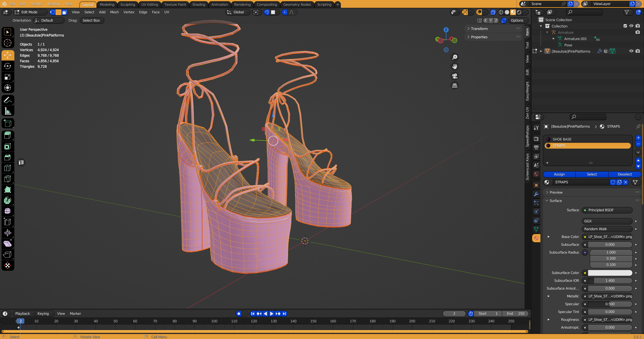Image resolution: width=644 pixels, height=339 pixels.
Task: Click the Assign material button
Action: tap(559, 174)
